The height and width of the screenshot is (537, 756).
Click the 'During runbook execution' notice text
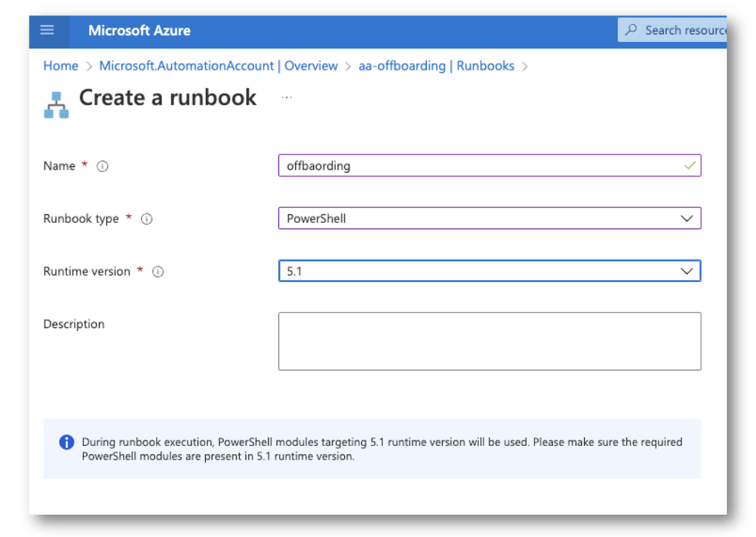coord(382,449)
